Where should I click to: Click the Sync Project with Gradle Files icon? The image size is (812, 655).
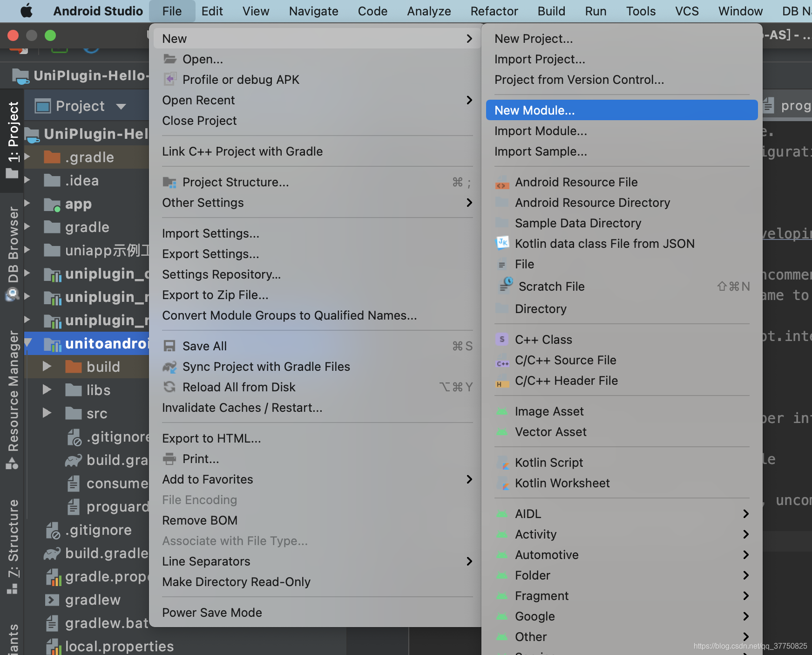click(170, 367)
